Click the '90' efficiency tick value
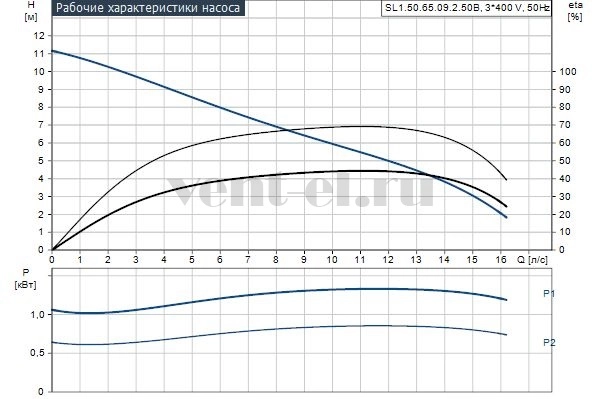 click(x=565, y=90)
